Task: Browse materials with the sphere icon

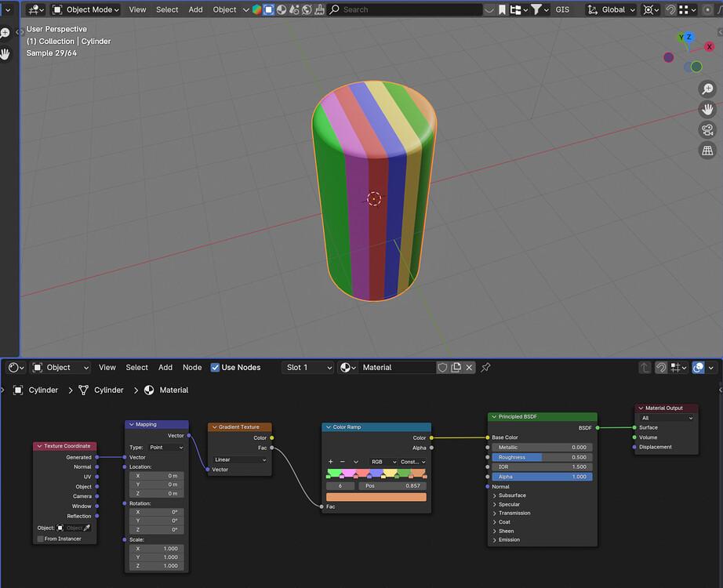Action: 347,368
